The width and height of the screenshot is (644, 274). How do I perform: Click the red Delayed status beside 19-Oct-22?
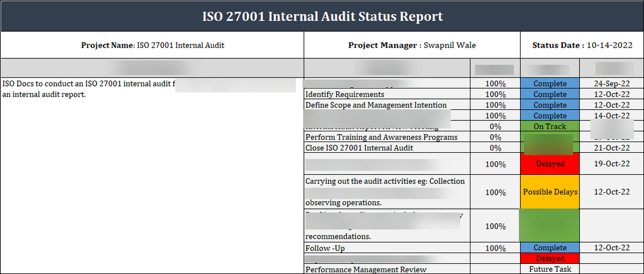(550, 164)
